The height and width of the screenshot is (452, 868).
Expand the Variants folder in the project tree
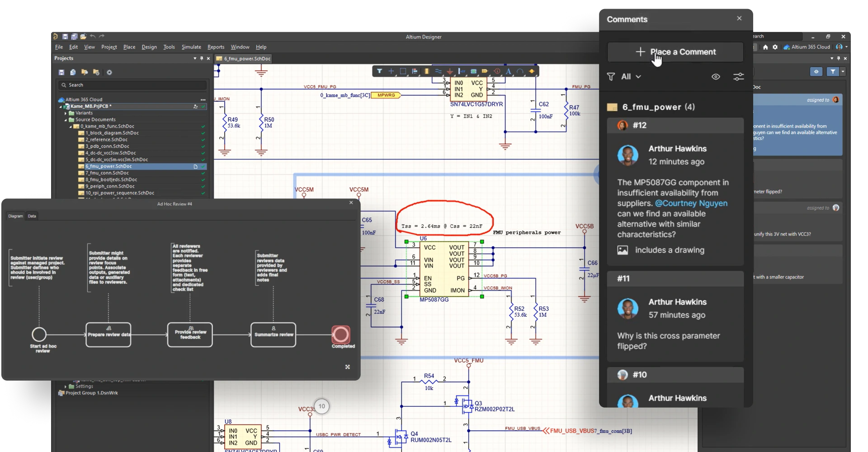coord(66,113)
